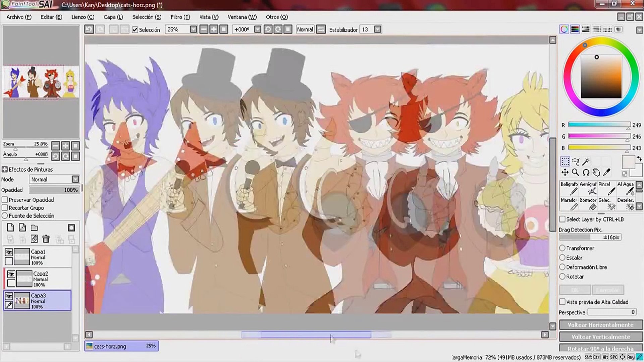Select the Zoom magnifier tool

coord(576,172)
